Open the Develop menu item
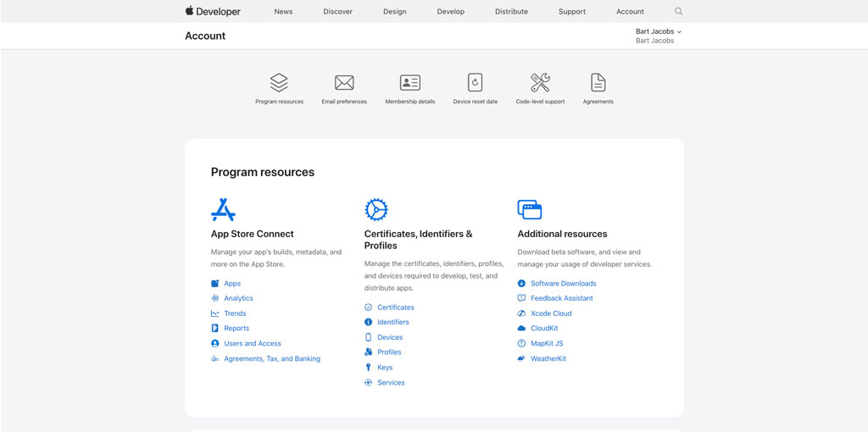The image size is (868, 432). [451, 12]
